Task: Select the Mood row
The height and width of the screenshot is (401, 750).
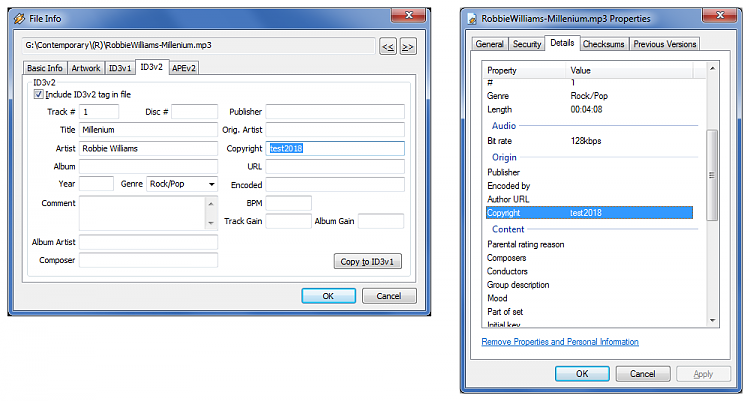Action: (x=589, y=298)
